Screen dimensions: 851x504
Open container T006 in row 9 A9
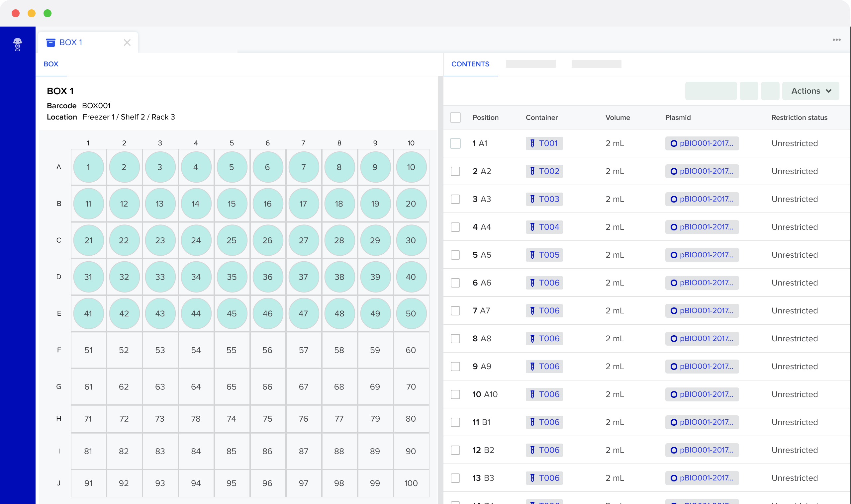(544, 367)
